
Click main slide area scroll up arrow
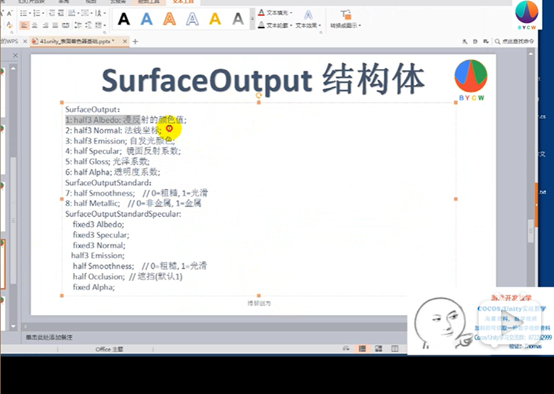pos(531,54)
